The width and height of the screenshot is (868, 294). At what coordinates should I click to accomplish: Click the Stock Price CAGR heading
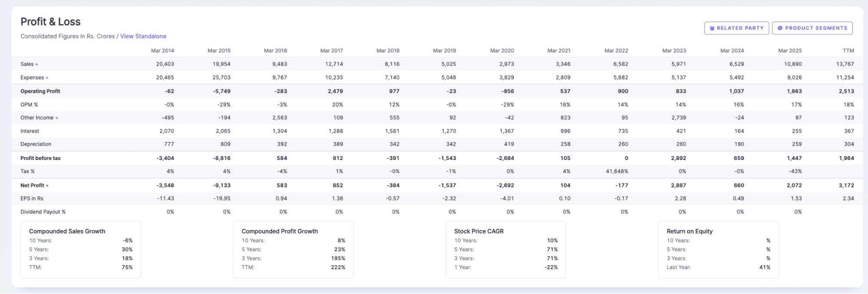[x=478, y=231]
